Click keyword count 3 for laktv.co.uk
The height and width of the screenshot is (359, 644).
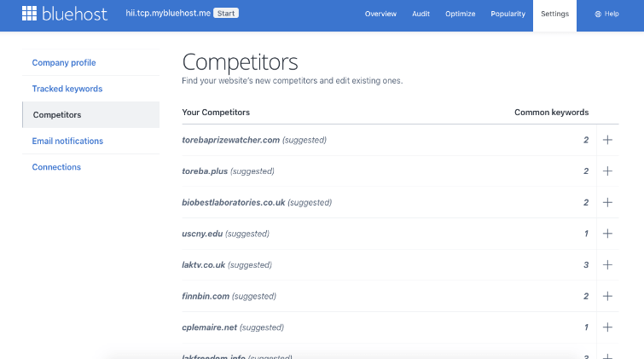pyautogui.click(x=586, y=265)
